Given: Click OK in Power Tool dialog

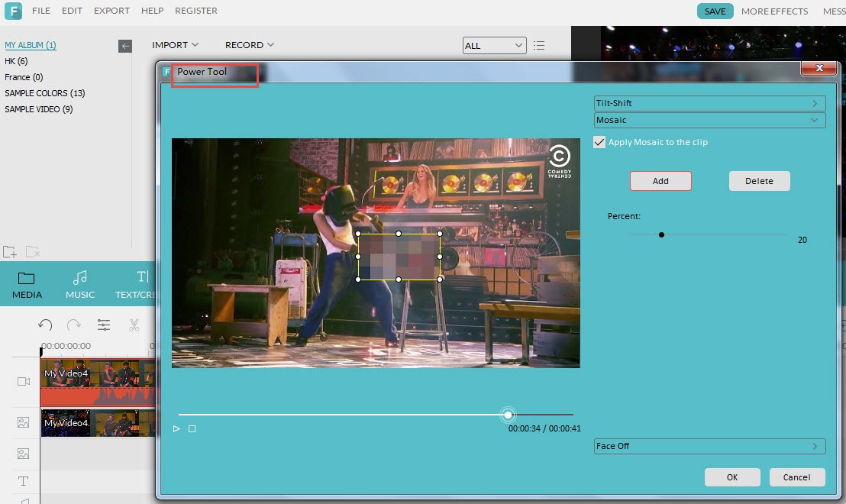Looking at the screenshot, I should pyautogui.click(x=732, y=477).
